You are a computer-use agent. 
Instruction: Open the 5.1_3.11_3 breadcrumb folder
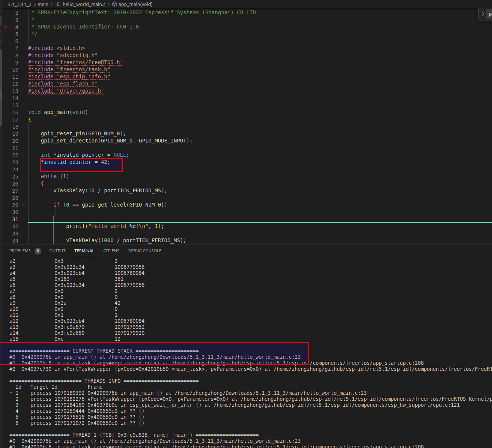click(20, 4)
